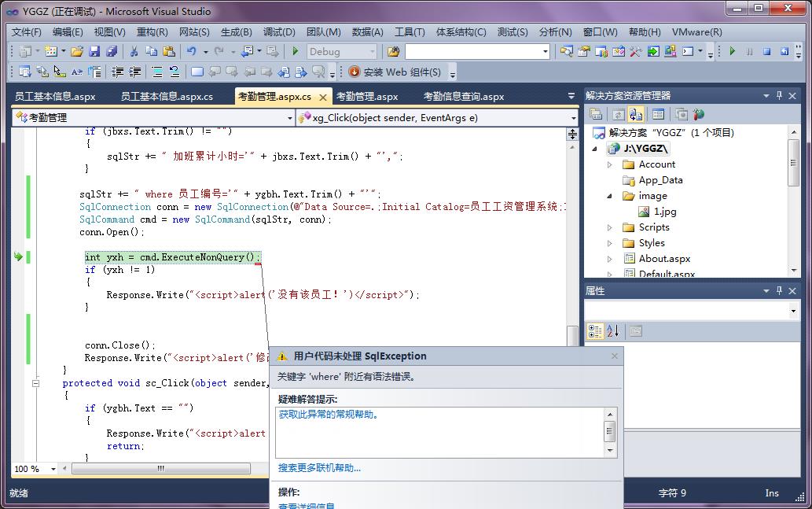812x509 pixels.
Task: Click the Solution Explorer Properties icon
Action: click(596, 114)
